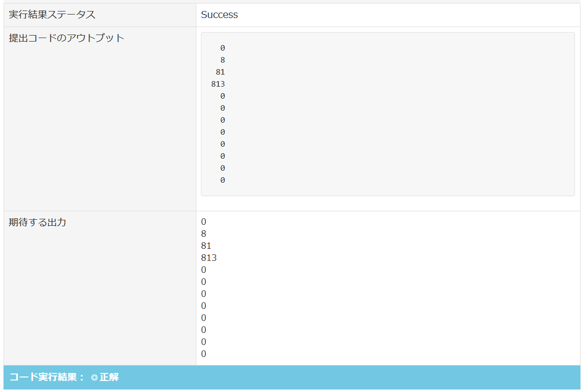The width and height of the screenshot is (586, 392).
Task: Click the Success status text
Action: [219, 15]
